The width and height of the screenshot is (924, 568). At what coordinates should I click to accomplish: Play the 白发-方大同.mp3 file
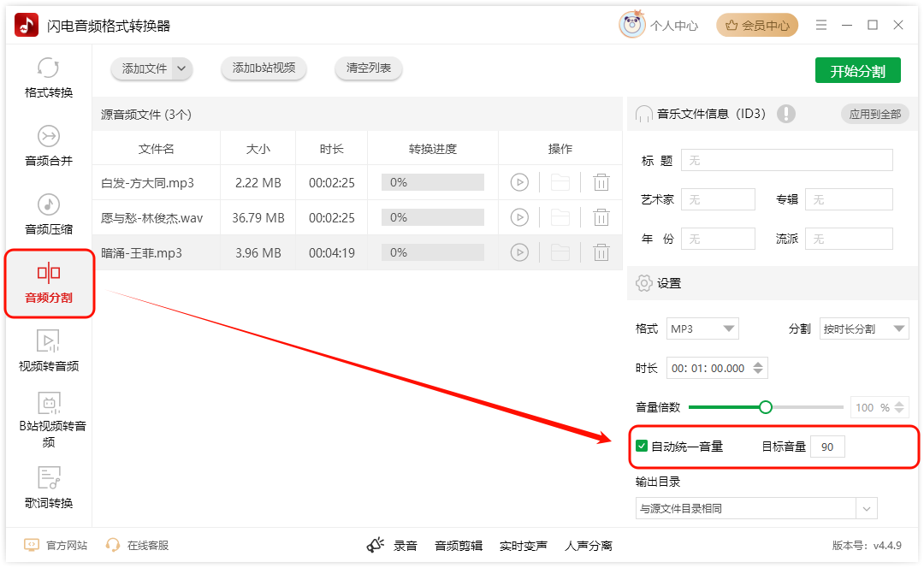tap(519, 183)
